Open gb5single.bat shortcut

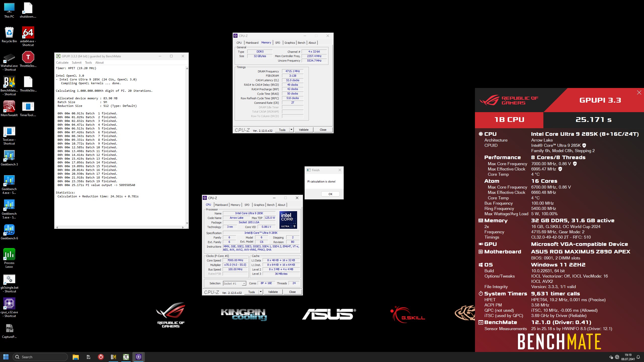point(9,284)
